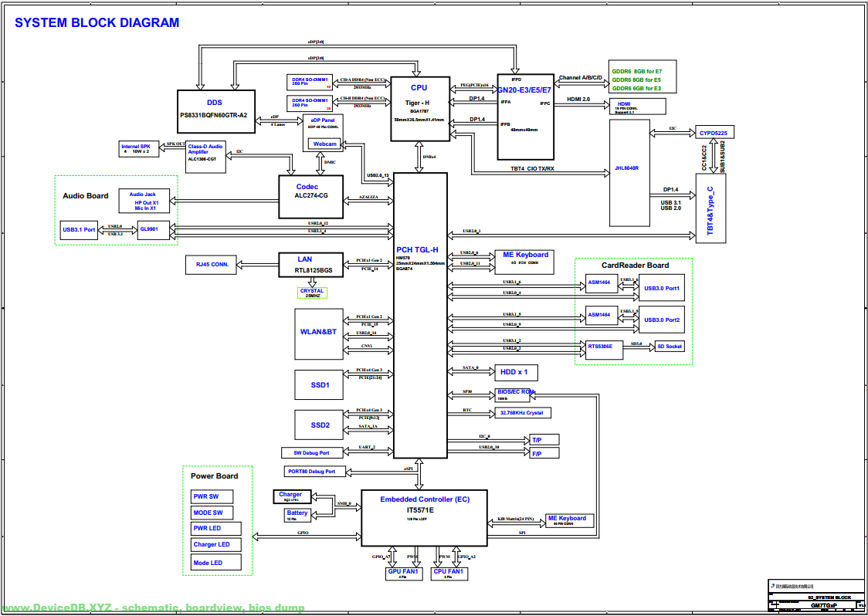The image size is (868, 616).
Task: Select the MODE SW box
Action: tap(212, 513)
